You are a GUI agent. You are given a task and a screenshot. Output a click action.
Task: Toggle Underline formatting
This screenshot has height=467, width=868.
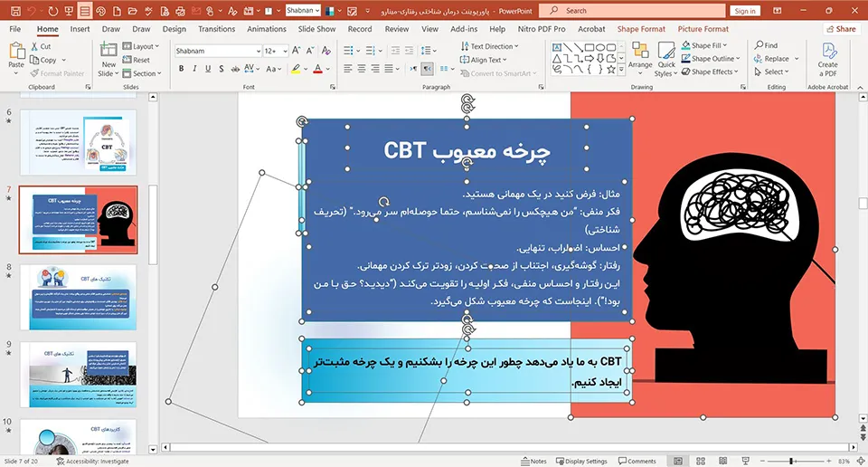208,69
